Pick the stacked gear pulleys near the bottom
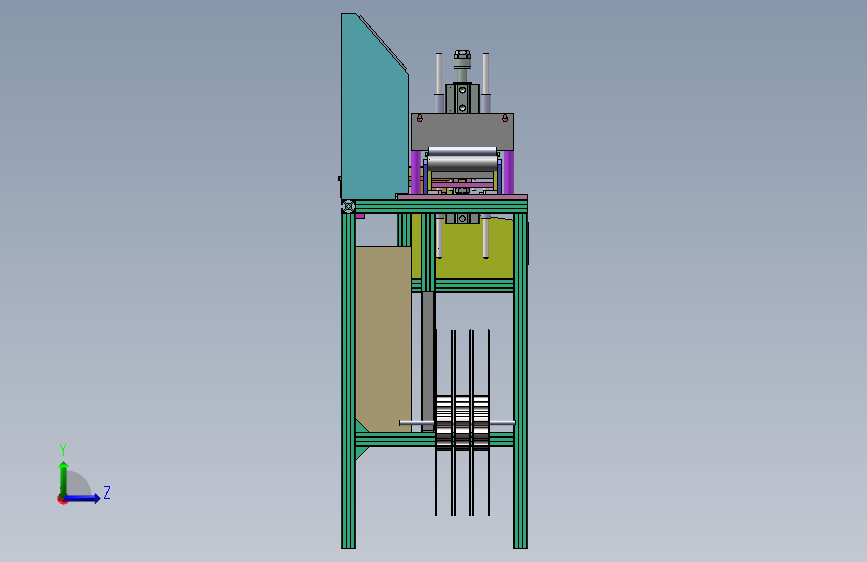This screenshot has height=562, width=867. click(462, 423)
